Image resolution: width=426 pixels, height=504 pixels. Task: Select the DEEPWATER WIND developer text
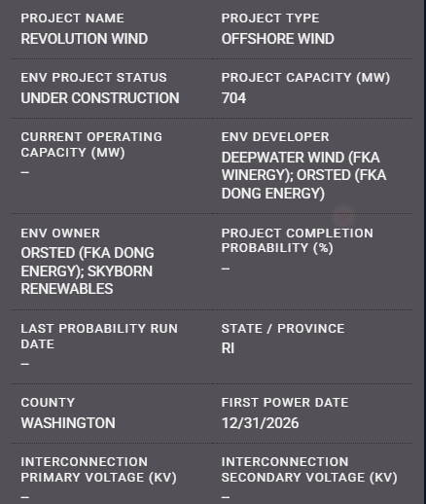click(303, 175)
